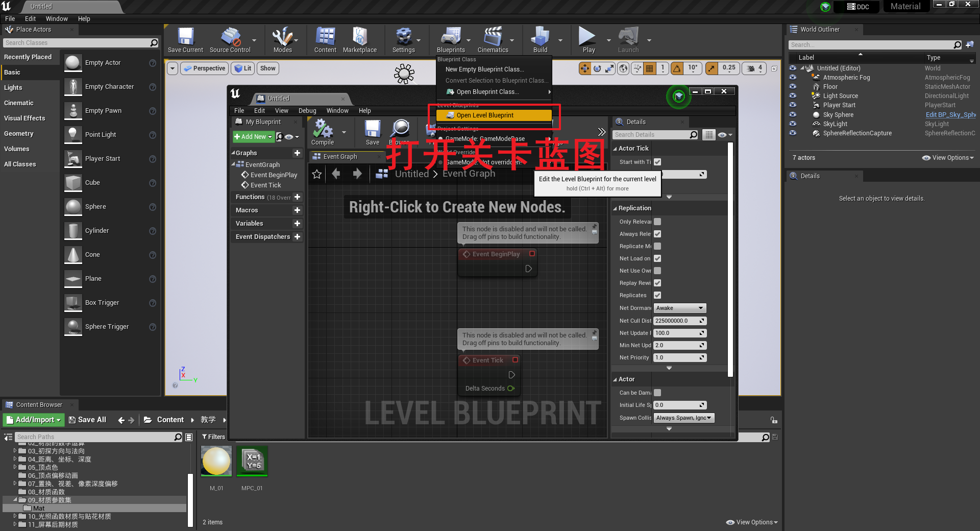
Task: Toggle the Replicates checkbox
Action: tap(657, 295)
